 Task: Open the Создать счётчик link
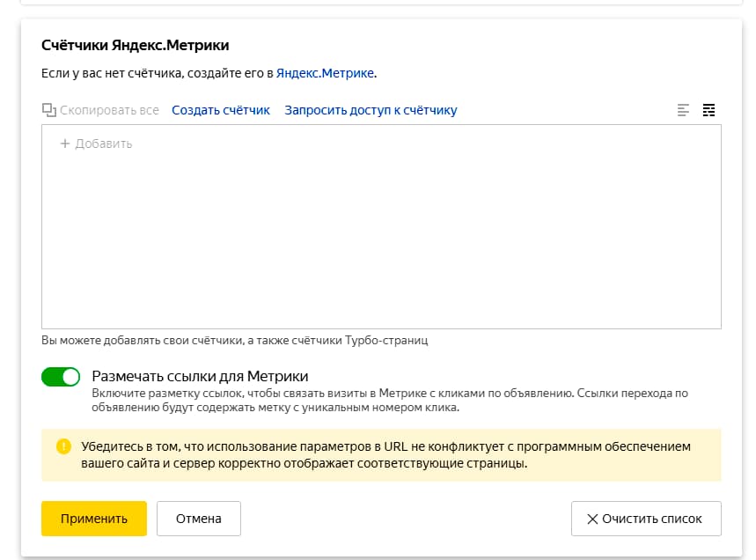[x=221, y=110]
